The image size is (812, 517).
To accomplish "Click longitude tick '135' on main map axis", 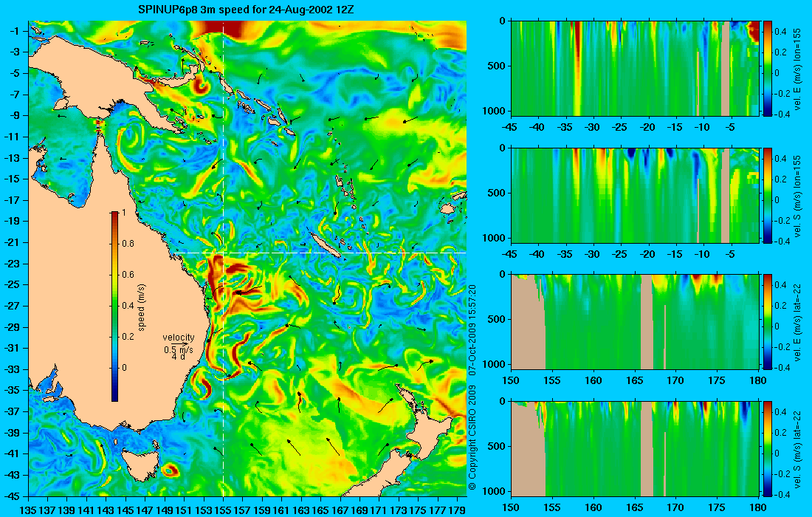I will 28,510.
